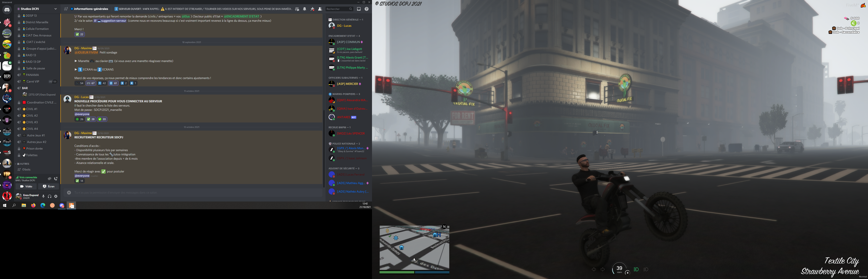
Task: Open the police car server icon
Action: click(7, 33)
